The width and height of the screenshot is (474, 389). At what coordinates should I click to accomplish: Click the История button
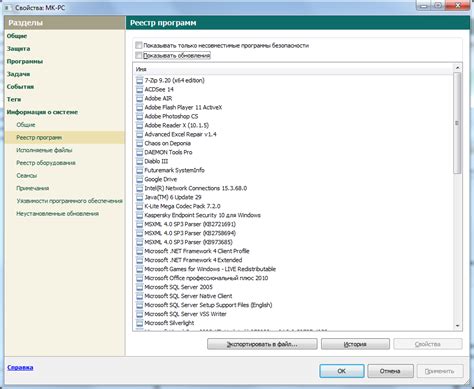click(x=355, y=344)
